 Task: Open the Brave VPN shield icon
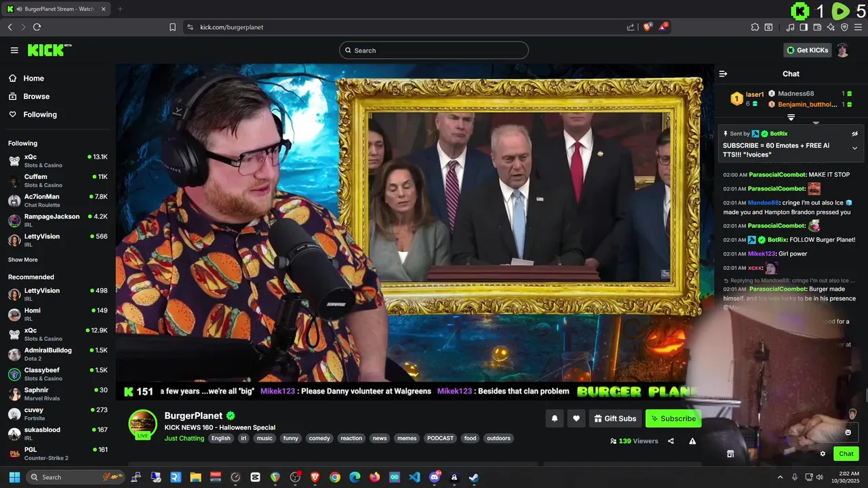(x=844, y=27)
